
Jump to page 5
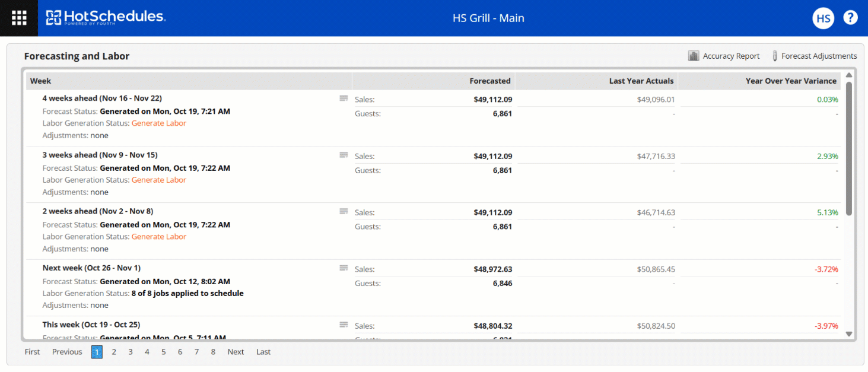[x=164, y=352]
